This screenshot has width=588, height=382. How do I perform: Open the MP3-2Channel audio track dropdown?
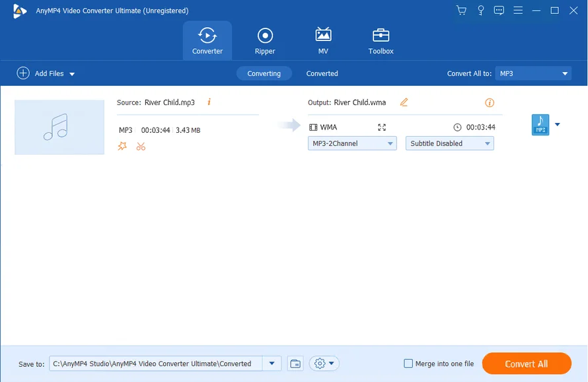(352, 143)
